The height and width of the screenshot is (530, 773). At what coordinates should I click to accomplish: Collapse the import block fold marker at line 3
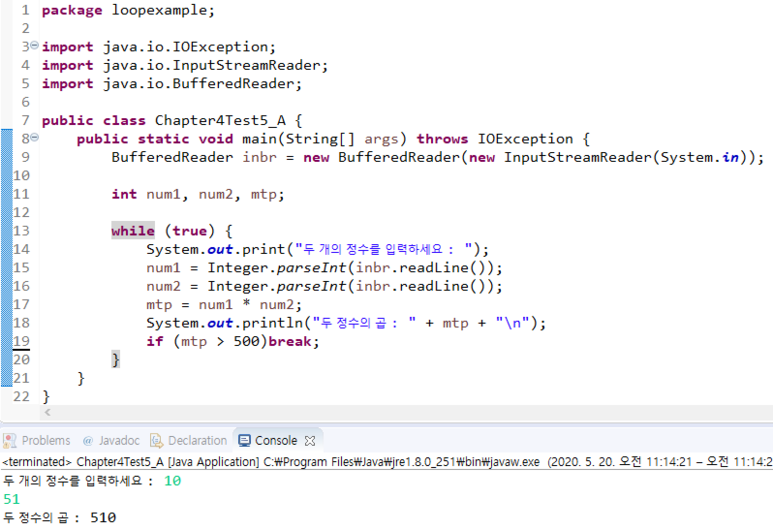pyautogui.click(x=34, y=45)
